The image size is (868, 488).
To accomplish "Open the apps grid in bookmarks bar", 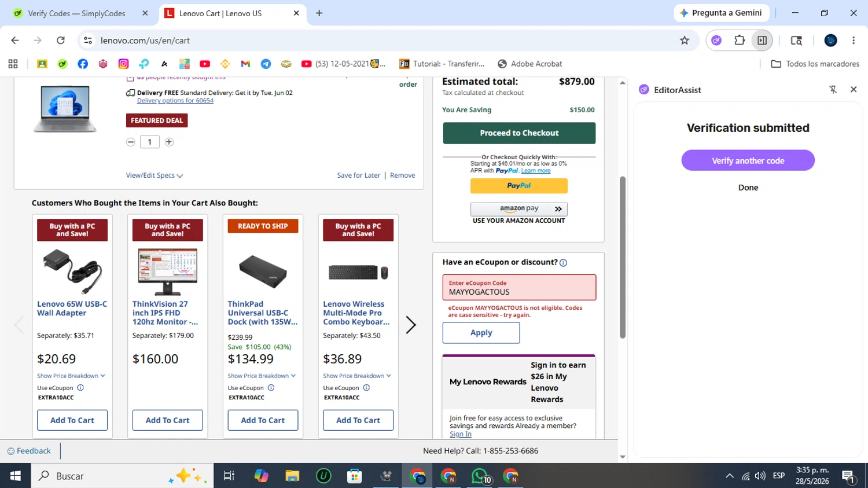I will pyautogui.click(x=13, y=64).
